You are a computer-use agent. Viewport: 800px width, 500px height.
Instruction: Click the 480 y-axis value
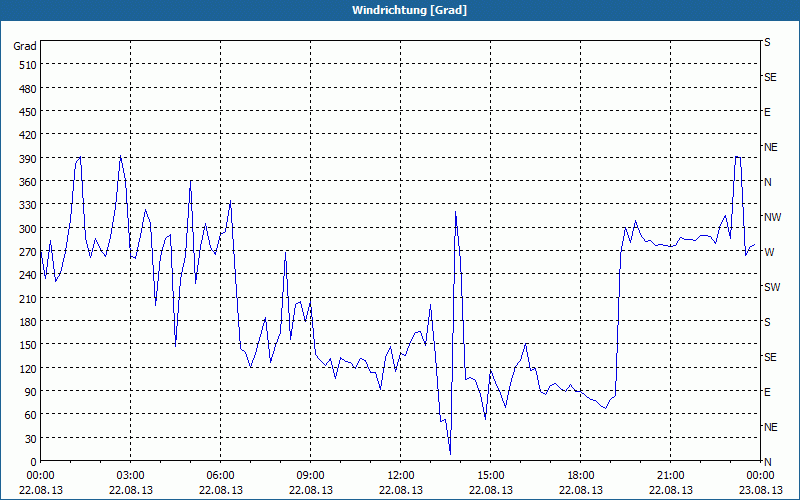pyautogui.click(x=27, y=89)
